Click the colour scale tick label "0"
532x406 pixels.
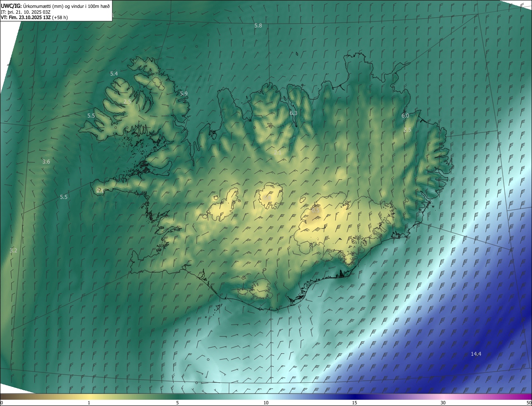point(2,403)
